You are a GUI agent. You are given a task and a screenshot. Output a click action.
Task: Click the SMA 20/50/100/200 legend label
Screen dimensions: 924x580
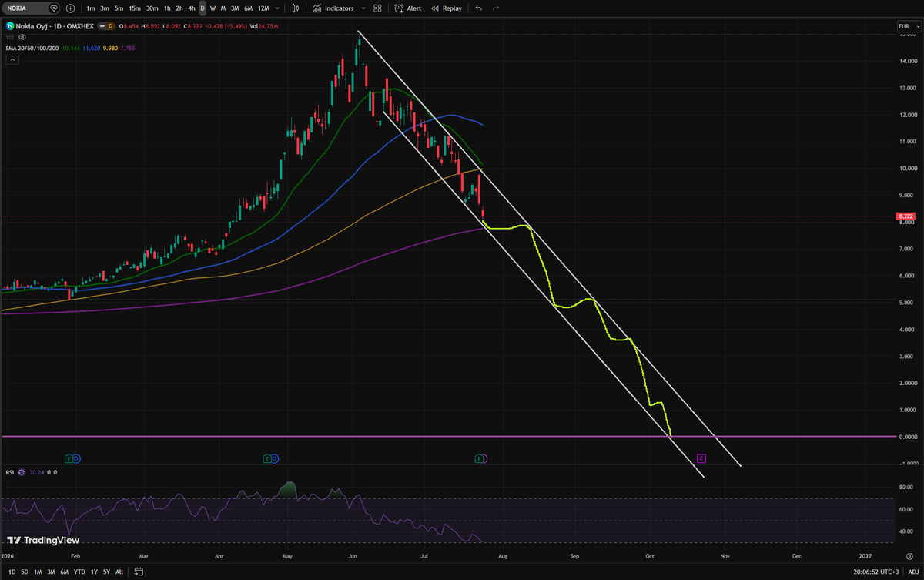32,47
